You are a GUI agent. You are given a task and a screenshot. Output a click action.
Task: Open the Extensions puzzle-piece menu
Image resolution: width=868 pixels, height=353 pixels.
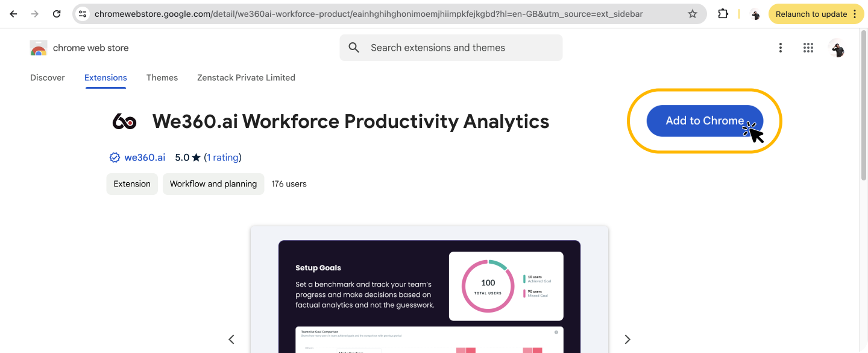[x=723, y=14]
